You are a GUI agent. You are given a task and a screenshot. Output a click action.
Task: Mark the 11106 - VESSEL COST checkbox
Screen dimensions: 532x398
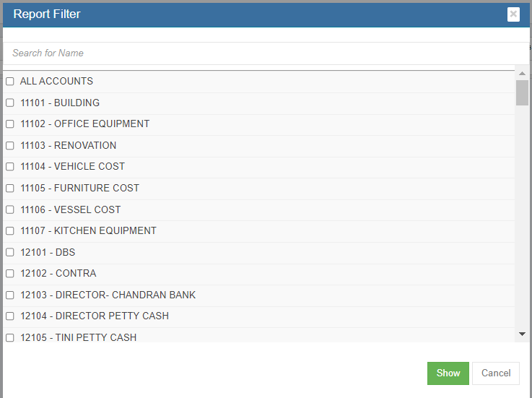pos(10,209)
